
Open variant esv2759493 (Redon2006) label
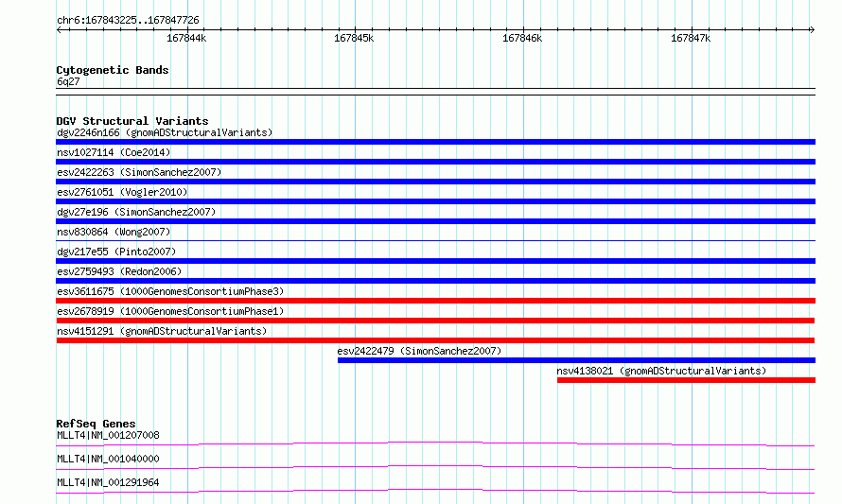pyautogui.click(x=119, y=271)
